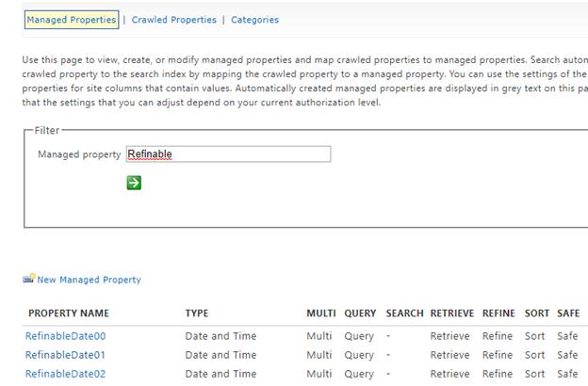Click Date and Time type for RefinableDate00
Screen dimensions: 588x386
click(220, 336)
